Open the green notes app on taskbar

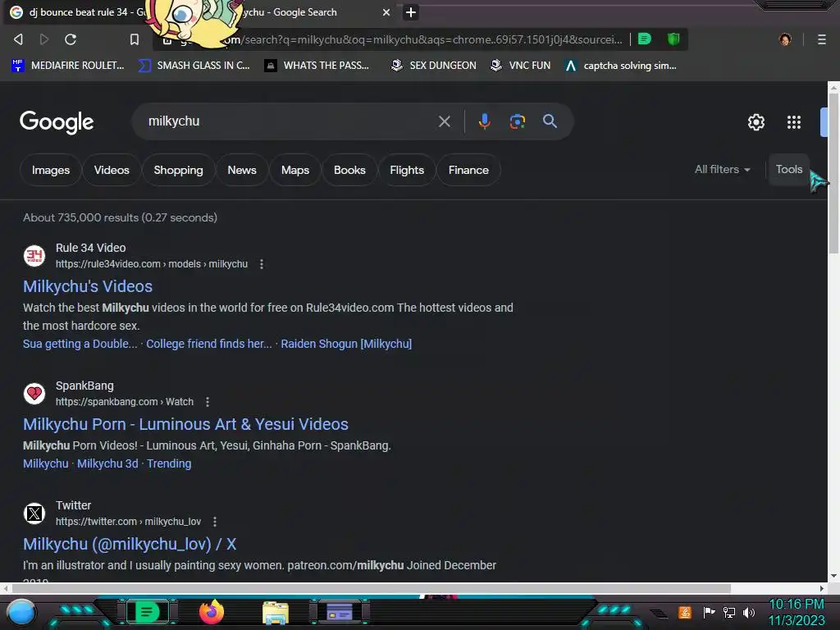pyautogui.click(x=147, y=612)
